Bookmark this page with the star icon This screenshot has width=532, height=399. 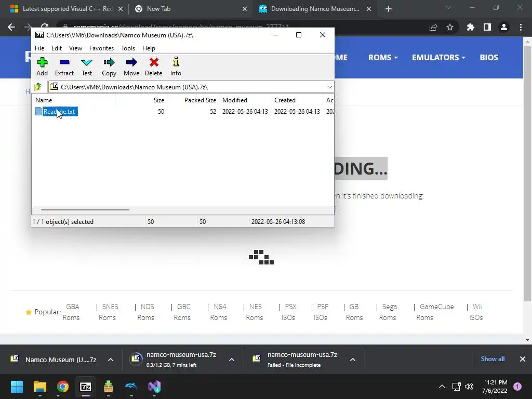[x=450, y=27]
